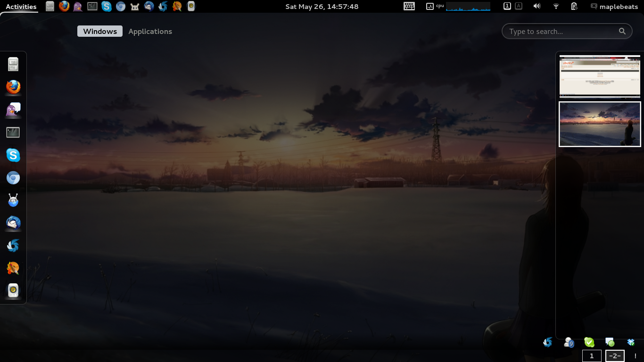
Task: Open the calendar from the clock
Action: click(322, 6)
